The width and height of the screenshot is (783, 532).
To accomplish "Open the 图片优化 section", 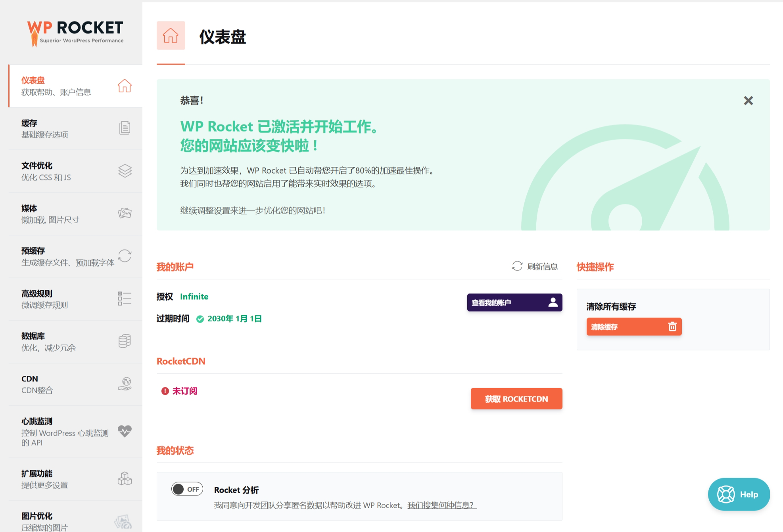I will [75, 517].
